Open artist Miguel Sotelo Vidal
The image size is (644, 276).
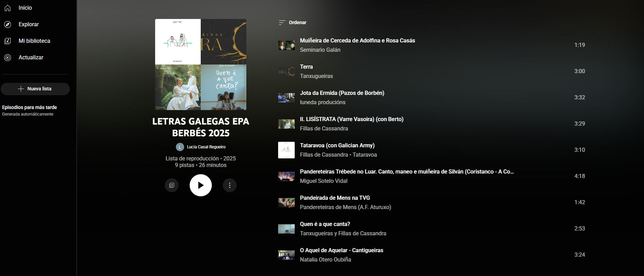point(324,181)
